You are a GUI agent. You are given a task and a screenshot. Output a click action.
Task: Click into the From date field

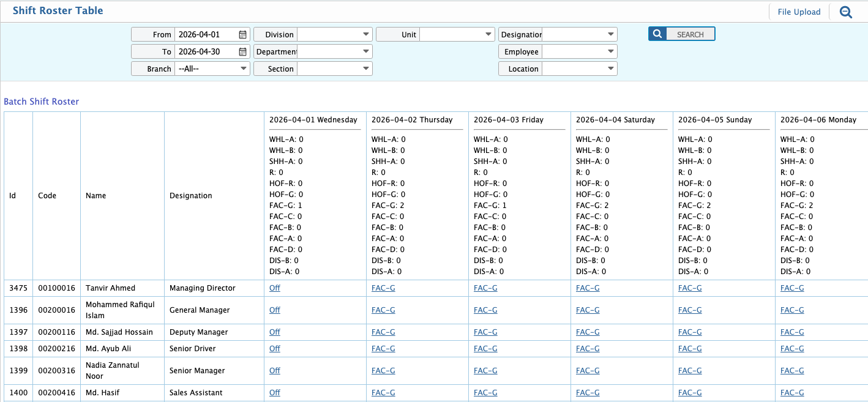point(206,35)
